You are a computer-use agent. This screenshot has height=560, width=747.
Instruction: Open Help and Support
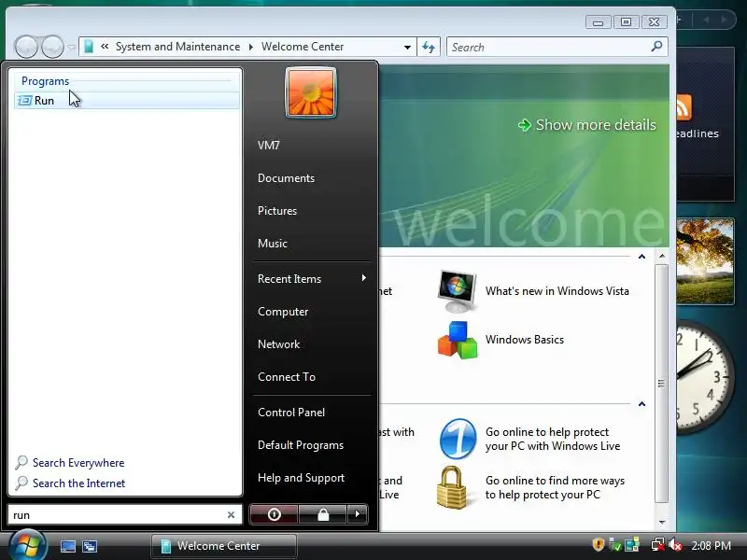click(301, 478)
